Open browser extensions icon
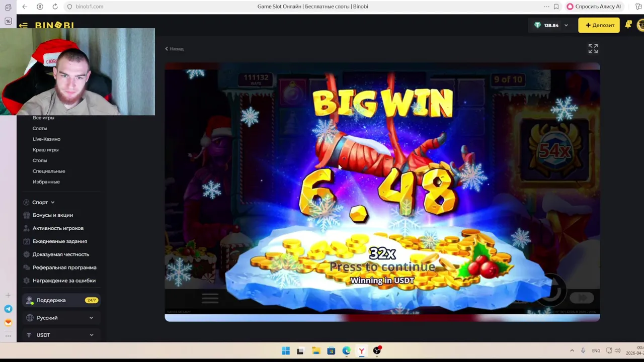 click(x=638, y=7)
